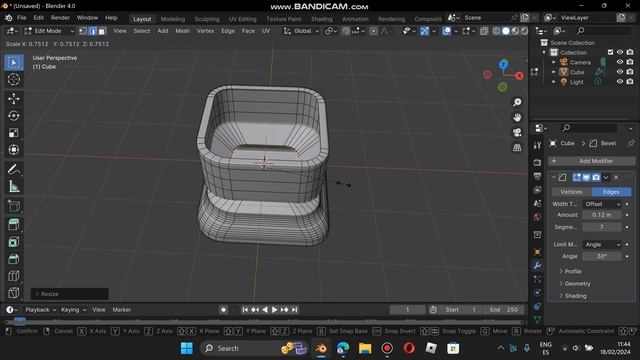
Task: Open the Output properties tab icon
Action: (537, 176)
